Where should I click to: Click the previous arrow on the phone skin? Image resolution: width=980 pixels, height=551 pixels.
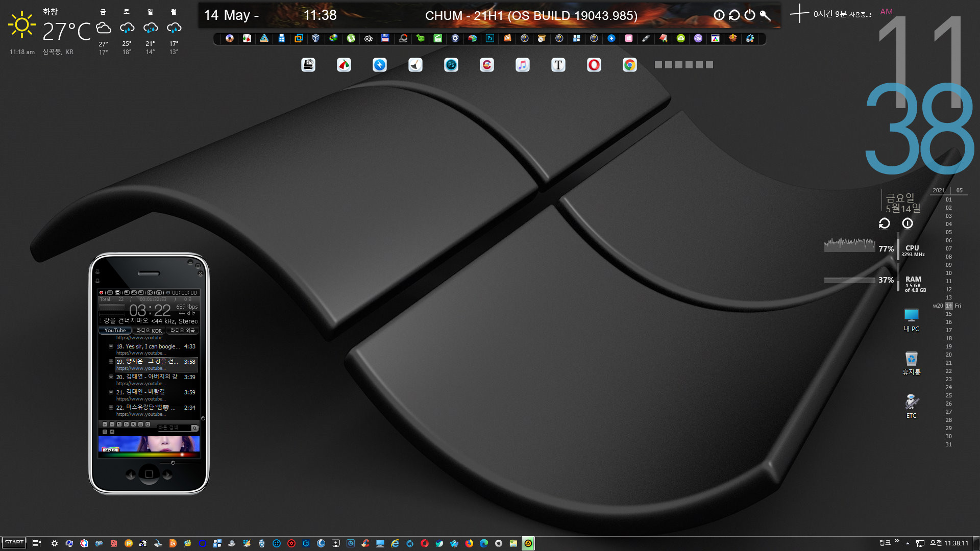click(x=131, y=474)
